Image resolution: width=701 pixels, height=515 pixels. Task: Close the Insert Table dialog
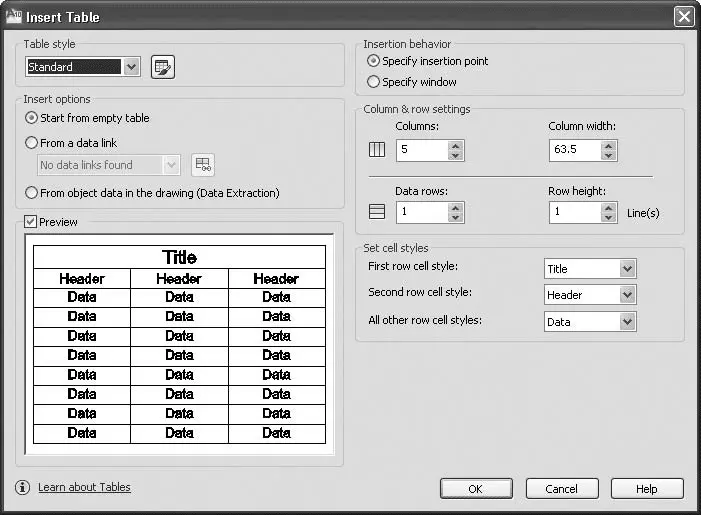684,17
